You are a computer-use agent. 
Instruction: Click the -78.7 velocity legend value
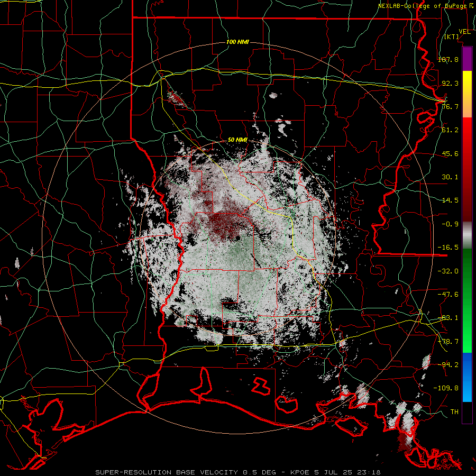click(448, 342)
